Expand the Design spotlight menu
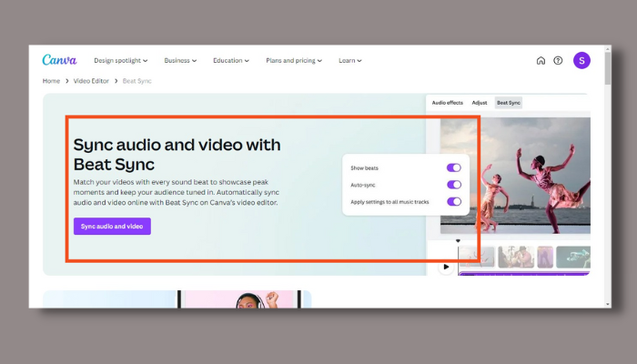The image size is (637, 364). coord(121,61)
